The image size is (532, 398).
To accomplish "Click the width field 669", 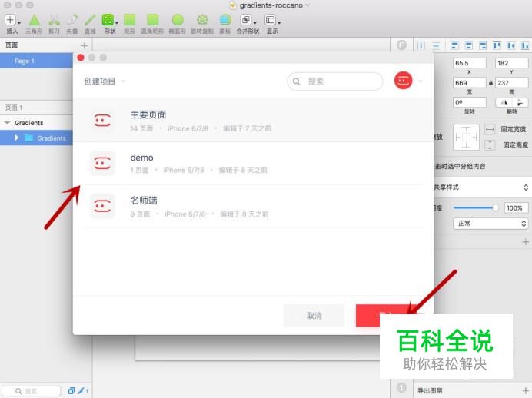I will [469, 83].
